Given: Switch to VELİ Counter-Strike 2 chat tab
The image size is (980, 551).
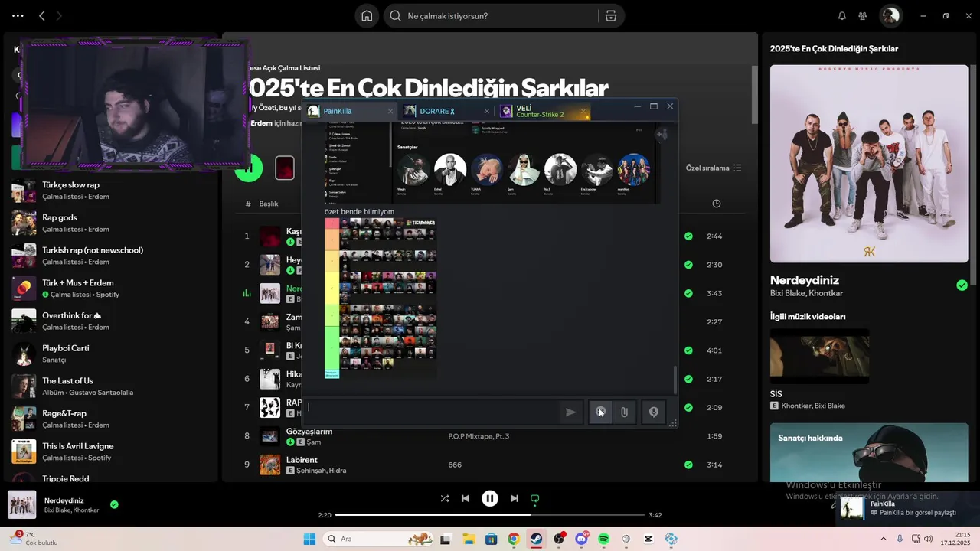Looking at the screenshot, I should 544,111.
